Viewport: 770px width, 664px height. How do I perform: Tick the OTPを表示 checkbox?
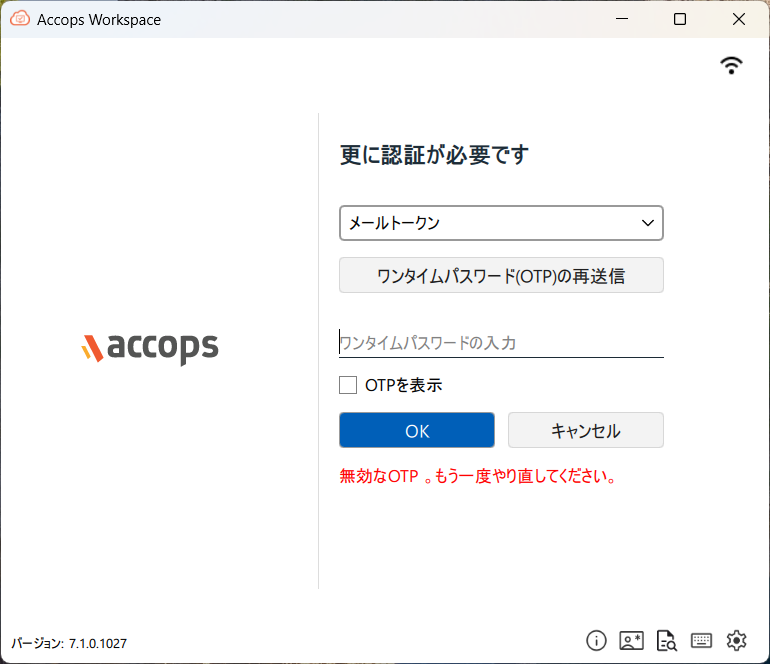click(348, 385)
